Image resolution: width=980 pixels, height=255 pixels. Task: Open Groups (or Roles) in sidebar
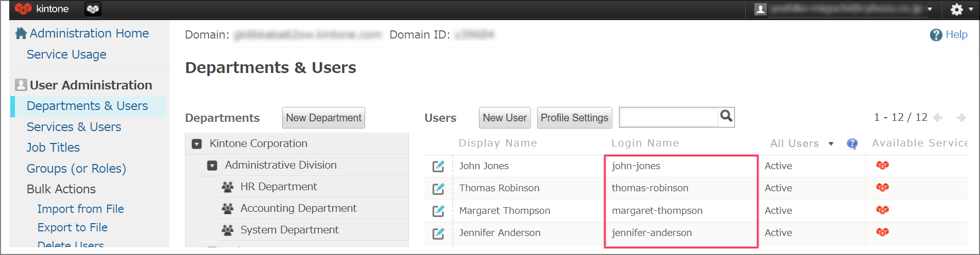tap(76, 169)
